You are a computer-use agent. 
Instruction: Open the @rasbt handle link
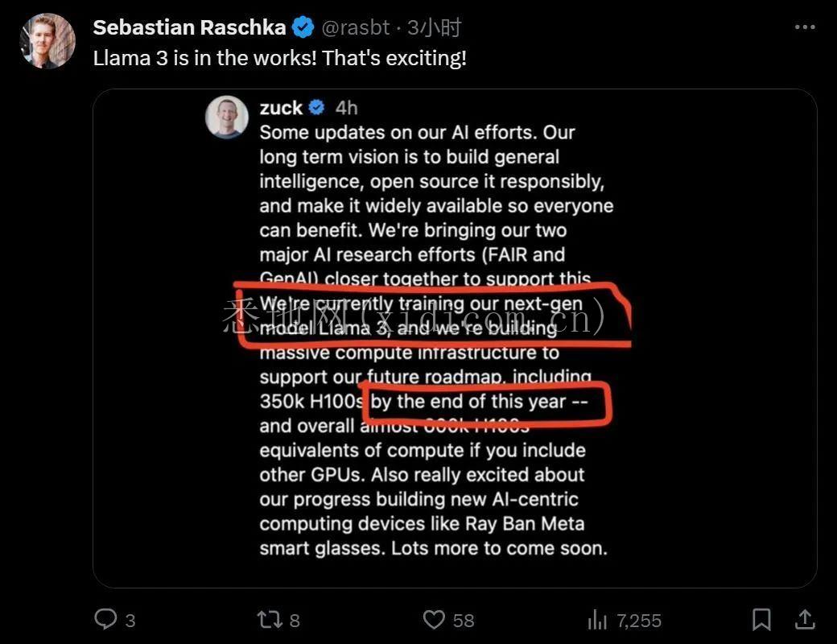coord(355,27)
